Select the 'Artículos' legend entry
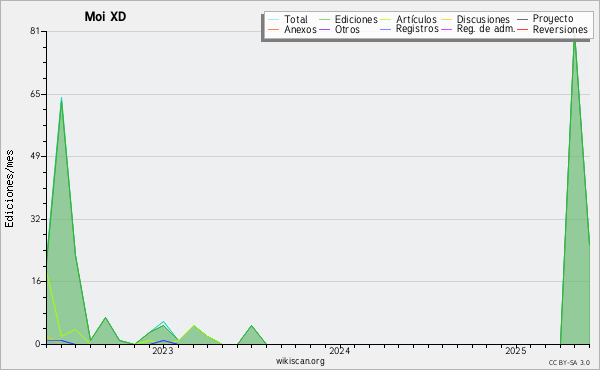The width and height of the screenshot is (600, 370). (x=416, y=19)
